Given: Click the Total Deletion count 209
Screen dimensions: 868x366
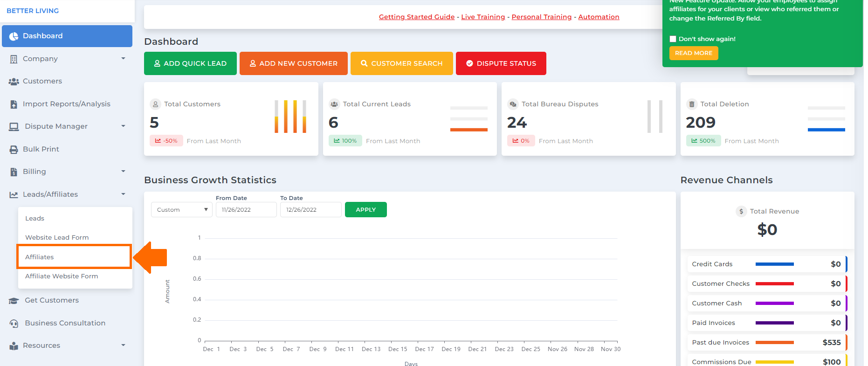Looking at the screenshot, I should 701,123.
